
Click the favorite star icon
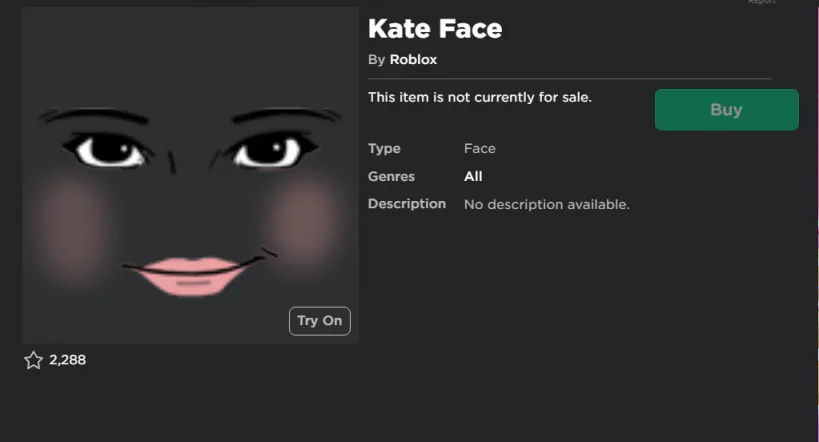click(33, 360)
